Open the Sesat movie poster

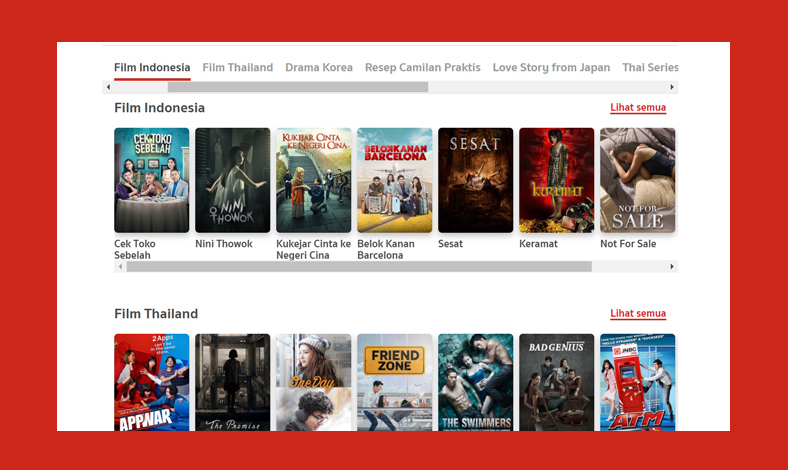click(x=475, y=180)
